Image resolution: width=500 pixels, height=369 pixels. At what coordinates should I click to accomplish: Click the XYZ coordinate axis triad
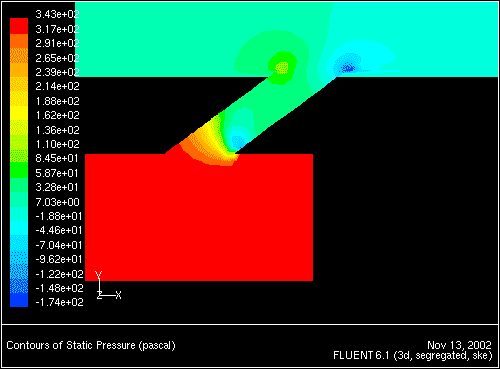108,285
